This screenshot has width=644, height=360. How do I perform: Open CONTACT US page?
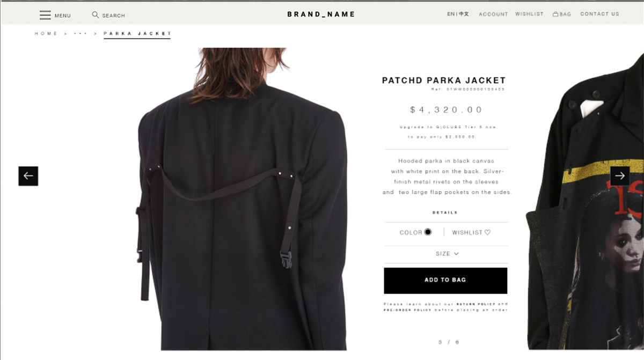[599, 14]
